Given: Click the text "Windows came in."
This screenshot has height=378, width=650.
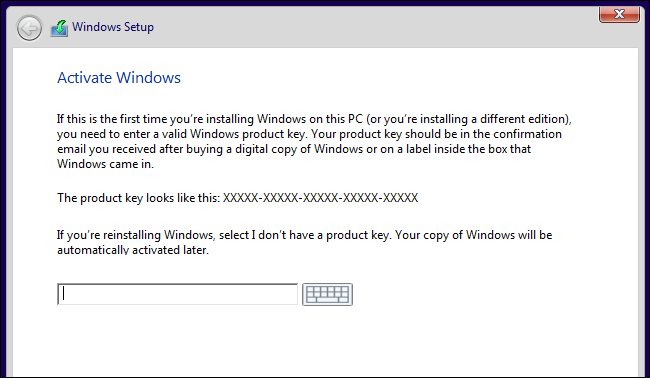Looking at the screenshot, I should (x=105, y=164).
